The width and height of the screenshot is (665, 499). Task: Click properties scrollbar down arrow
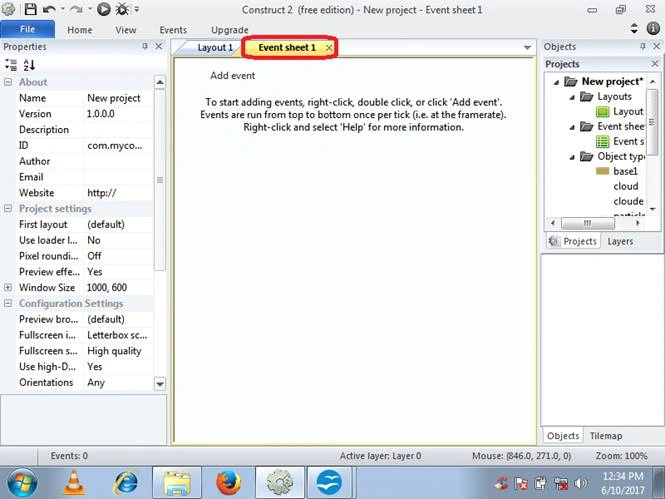point(160,384)
